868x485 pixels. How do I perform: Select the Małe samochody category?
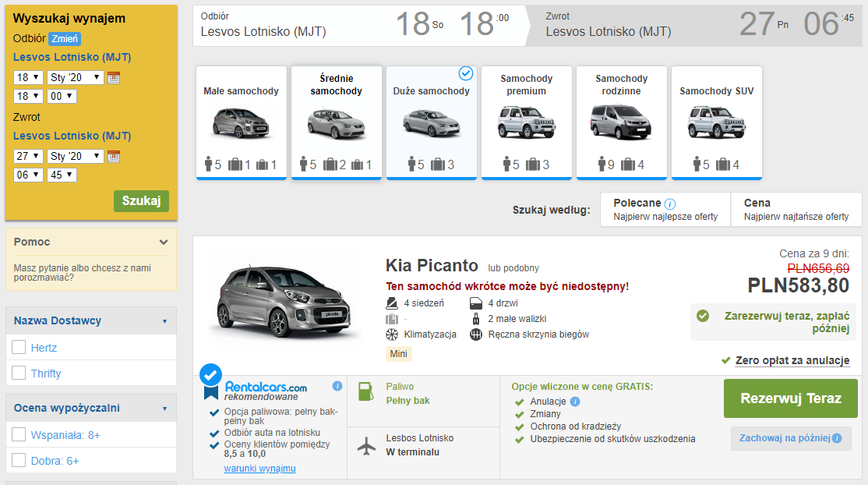[242, 122]
